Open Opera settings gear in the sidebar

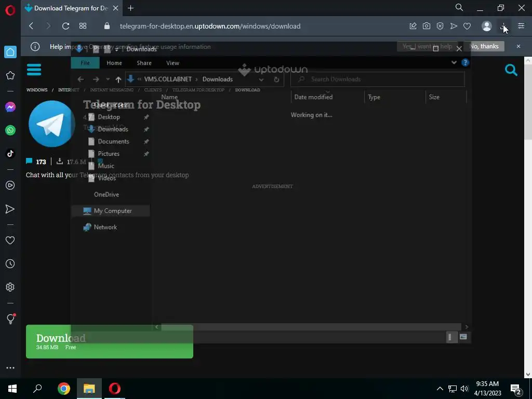(10, 287)
